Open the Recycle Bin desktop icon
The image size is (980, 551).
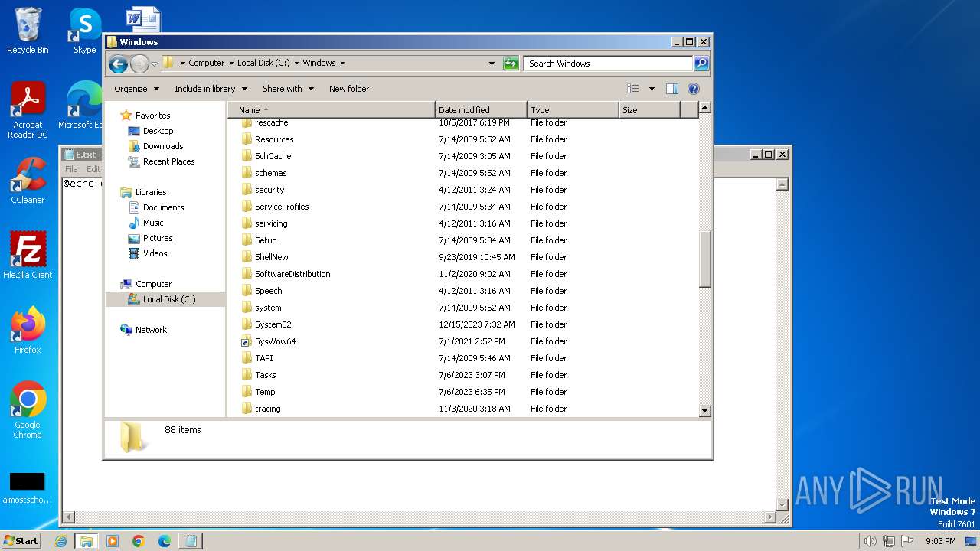tap(28, 31)
